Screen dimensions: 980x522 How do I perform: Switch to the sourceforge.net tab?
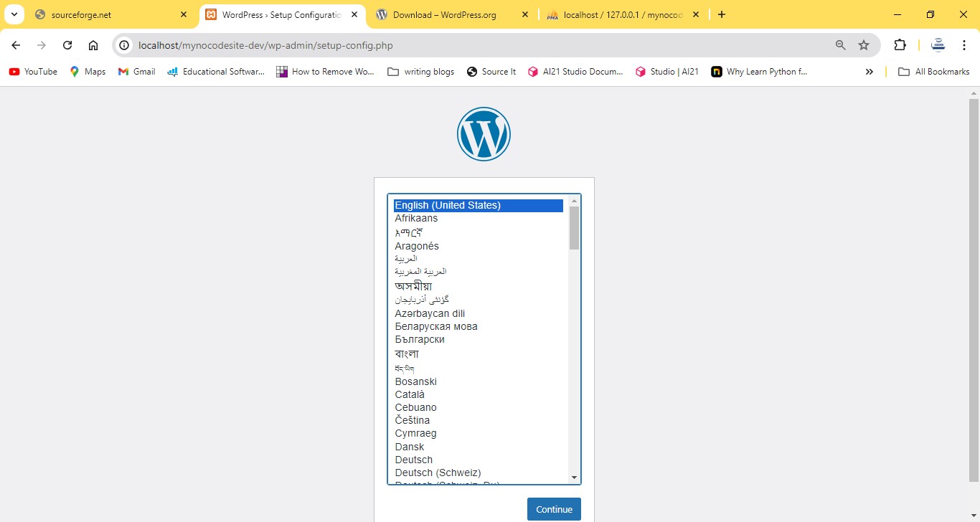111,14
